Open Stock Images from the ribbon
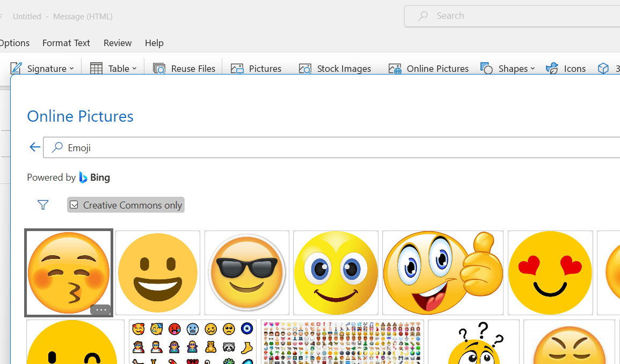620x364 pixels. point(335,69)
